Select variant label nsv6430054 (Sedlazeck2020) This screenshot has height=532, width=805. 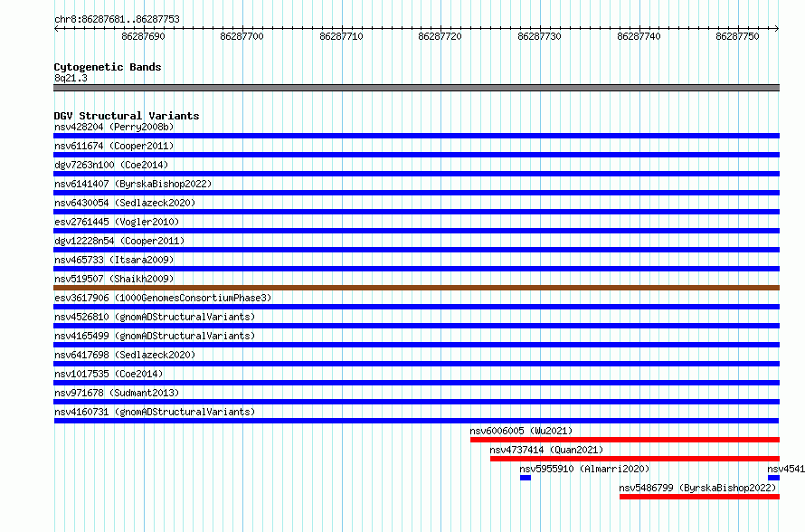[x=125, y=203]
